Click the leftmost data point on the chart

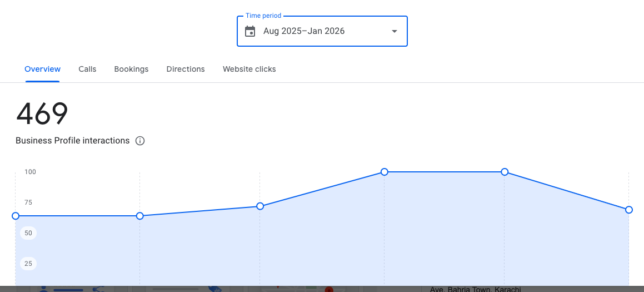tap(16, 216)
